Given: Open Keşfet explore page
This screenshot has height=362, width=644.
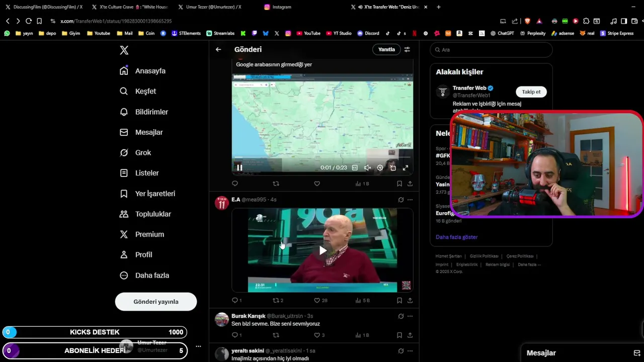Looking at the screenshot, I should pyautogui.click(x=138, y=91).
